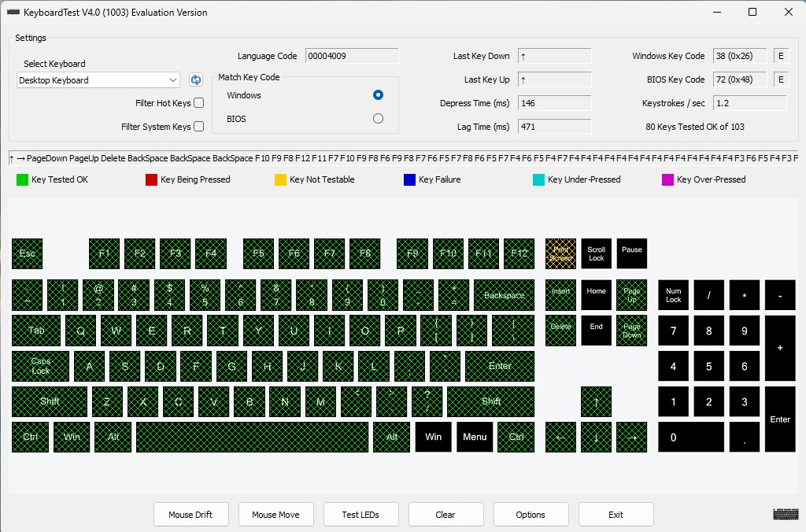The height and width of the screenshot is (532, 806).
Task: Click the Scroll Lock key tile
Action: [596, 253]
